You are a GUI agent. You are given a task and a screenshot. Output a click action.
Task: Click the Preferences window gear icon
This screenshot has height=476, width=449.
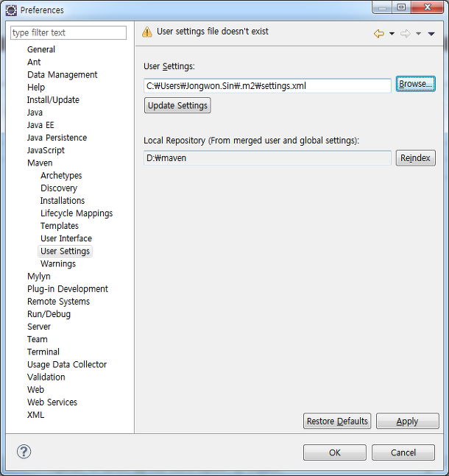11,10
